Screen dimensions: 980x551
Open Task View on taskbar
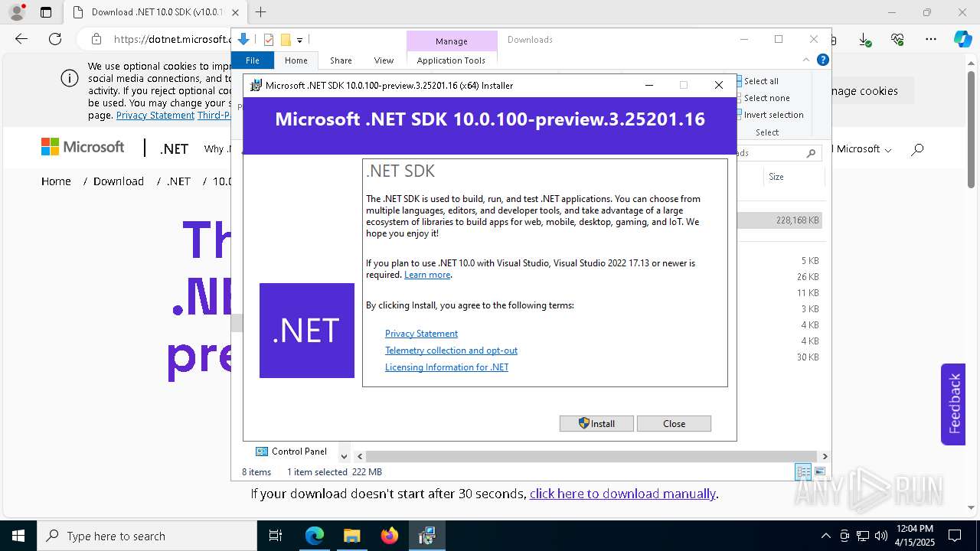coord(276,536)
